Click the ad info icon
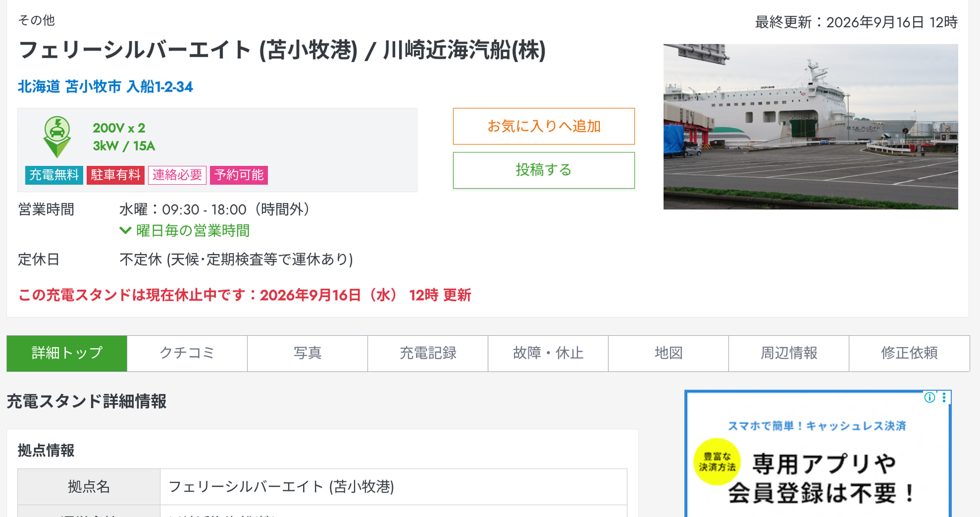 (x=929, y=398)
